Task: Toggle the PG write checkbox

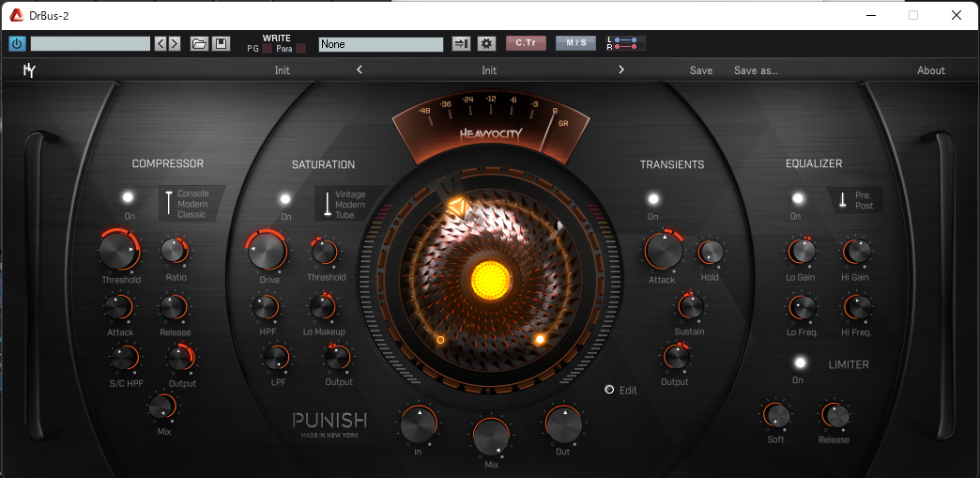Action: point(267,48)
